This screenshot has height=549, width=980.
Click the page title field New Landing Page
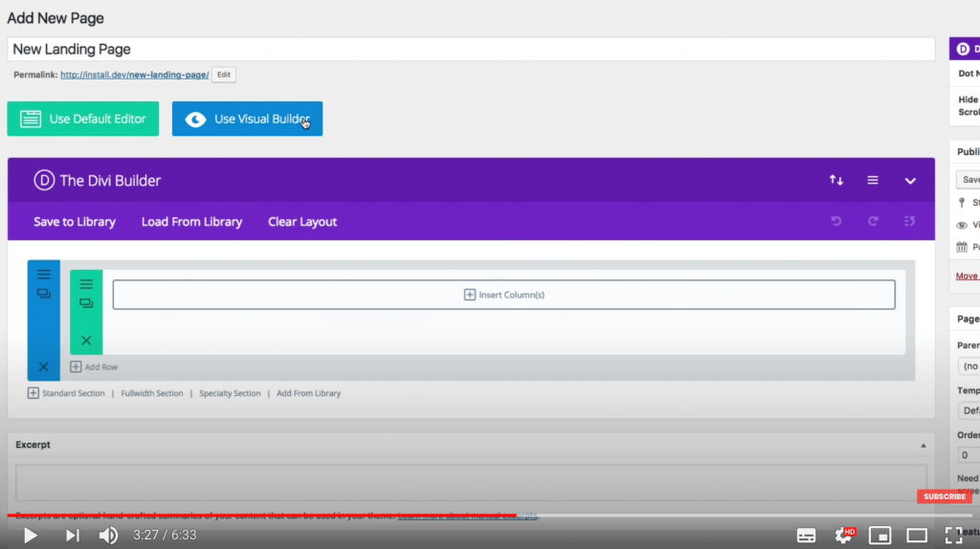[471, 50]
